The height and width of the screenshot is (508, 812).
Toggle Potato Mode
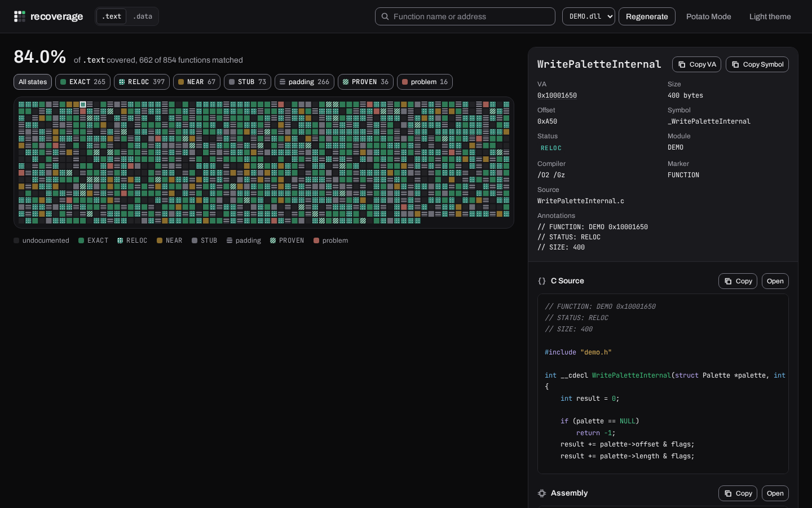point(709,16)
